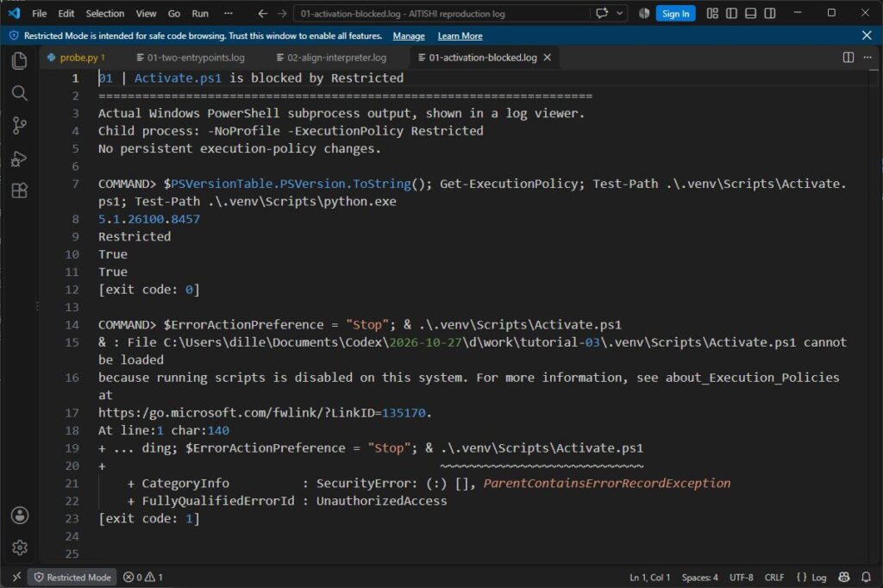Viewport: 883px width, 588px height.
Task: Click line number 14 in gutter
Action: coord(72,325)
